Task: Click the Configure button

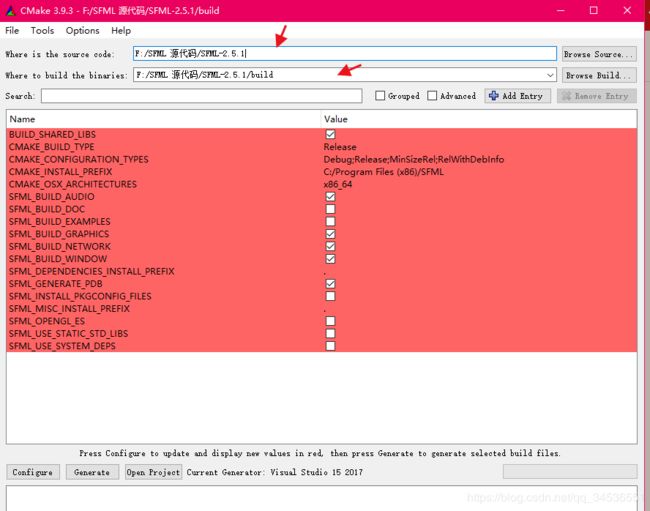Action: tap(33, 472)
